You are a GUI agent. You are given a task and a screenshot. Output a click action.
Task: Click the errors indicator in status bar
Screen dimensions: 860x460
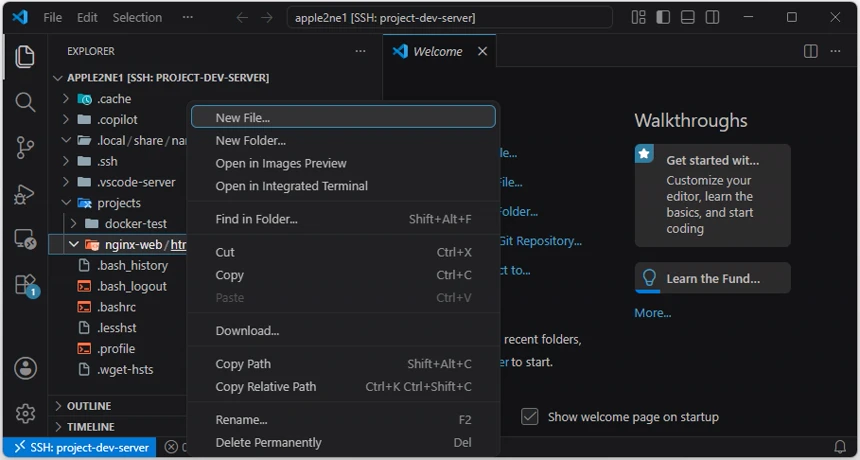pos(174,447)
